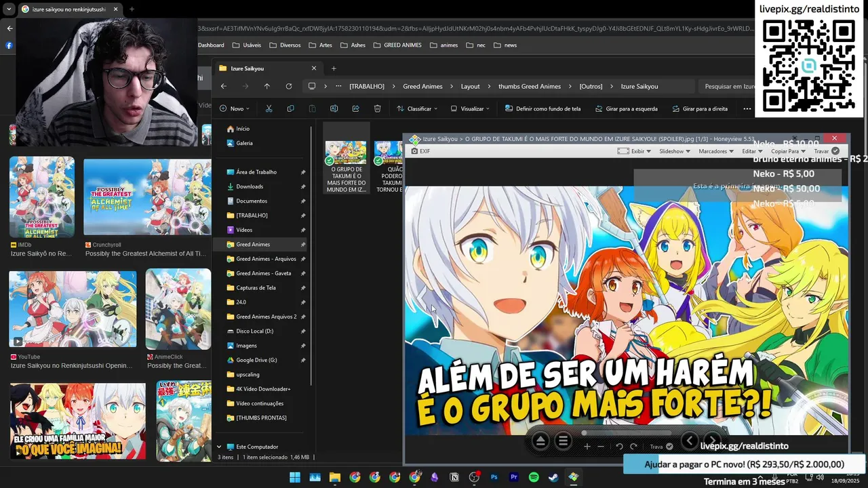Image resolution: width=868 pixels, height=488 pixels.
Task: Go to previous image in Honeyview
Action: coord(690,441)
